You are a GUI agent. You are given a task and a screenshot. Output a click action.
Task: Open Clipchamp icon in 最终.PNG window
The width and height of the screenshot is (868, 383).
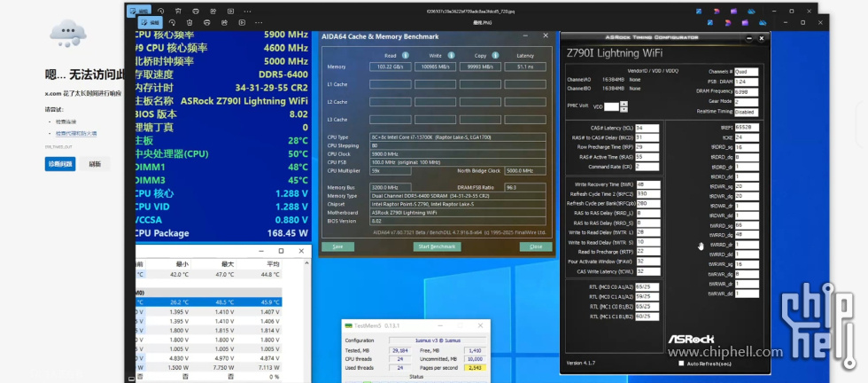(728, 23)
